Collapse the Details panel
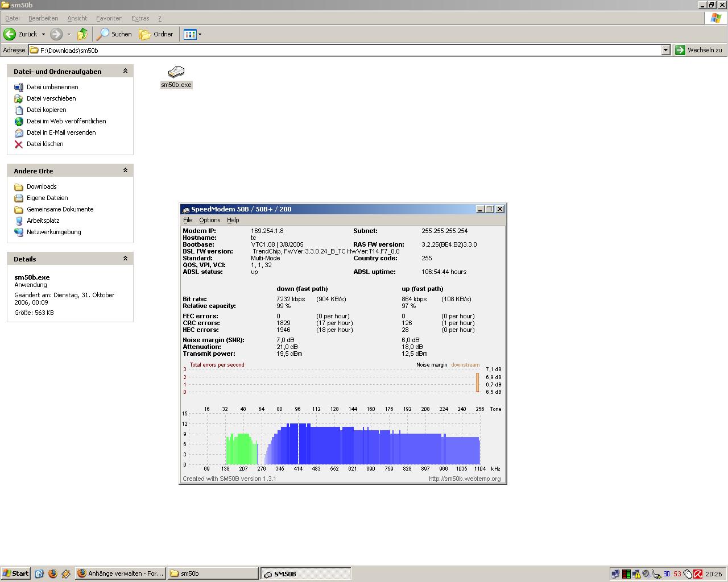The image size is (728, 582). point(125,259)
